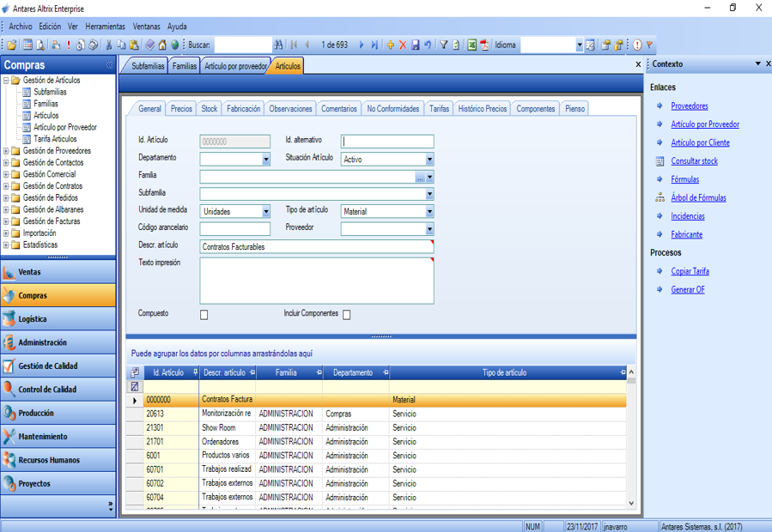Switch to the Subfamilias document tab
The height and width of the screenshot is (532, 772).
[x=148, y=66]
